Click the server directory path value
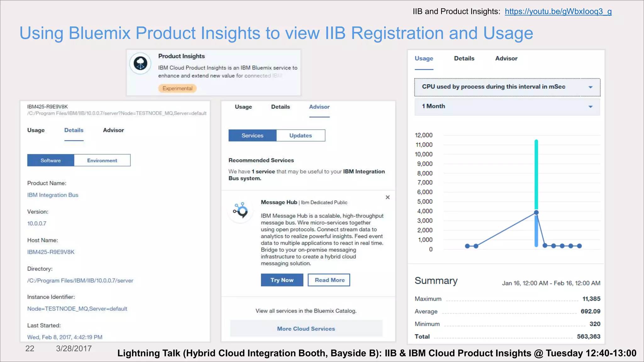Image resolution: width=644 pixels, height=362 pixels. [x=80, y=281]
